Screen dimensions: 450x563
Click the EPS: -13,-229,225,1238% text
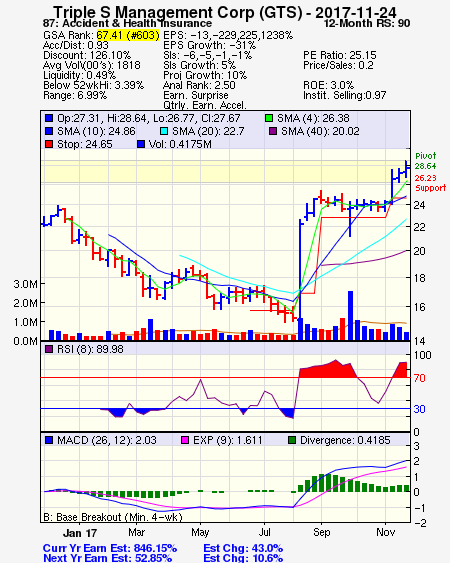[x=228, y=35]
